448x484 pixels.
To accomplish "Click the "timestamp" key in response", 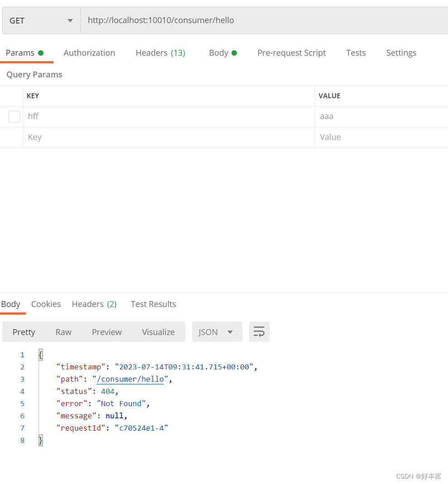I will click(81, 367).
